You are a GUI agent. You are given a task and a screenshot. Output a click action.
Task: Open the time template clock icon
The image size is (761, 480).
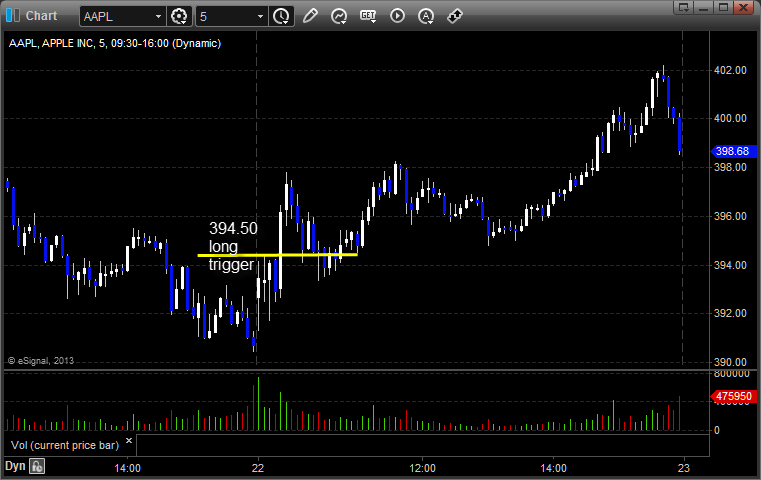[x=281, y=17]
